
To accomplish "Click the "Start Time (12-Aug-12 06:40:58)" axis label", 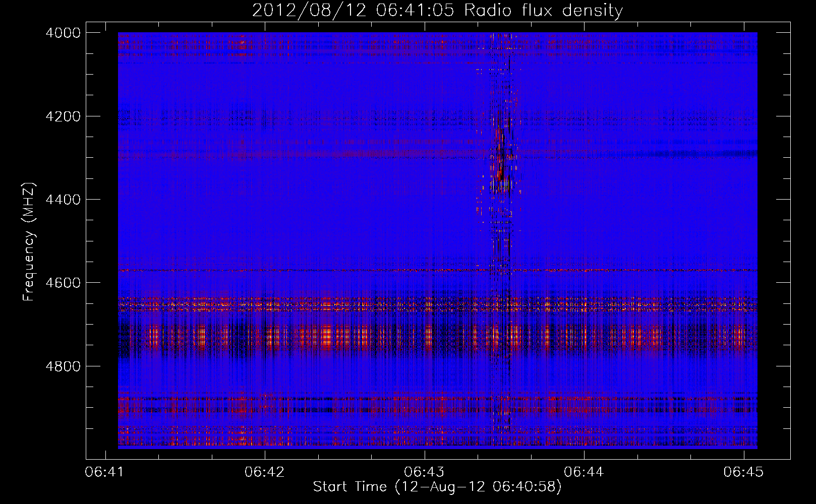I will pyautogui.click(x=437, y=487).
